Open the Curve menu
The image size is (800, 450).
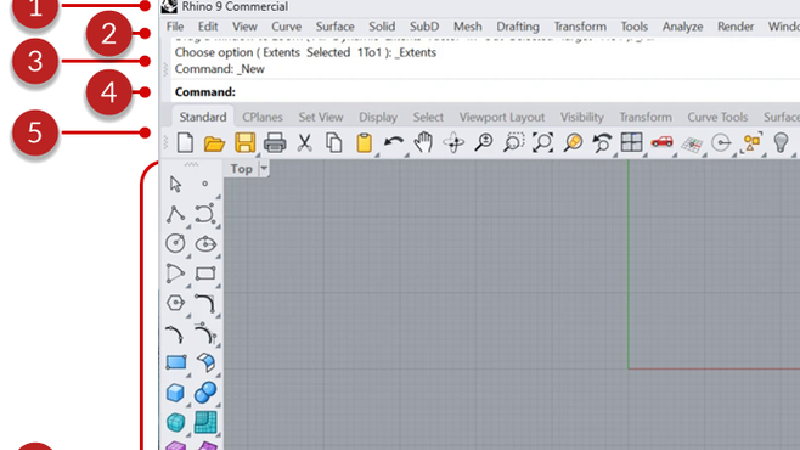[286, 27]
